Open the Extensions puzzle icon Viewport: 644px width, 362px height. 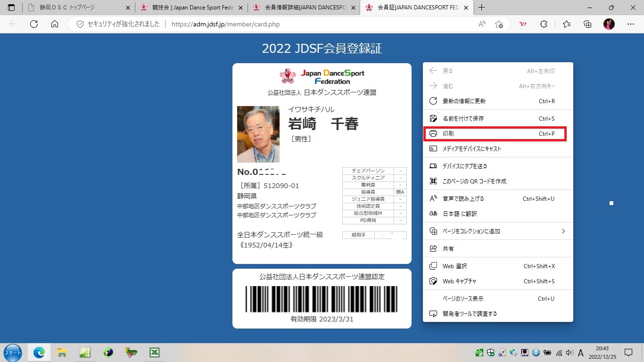(x=544, y=24)
